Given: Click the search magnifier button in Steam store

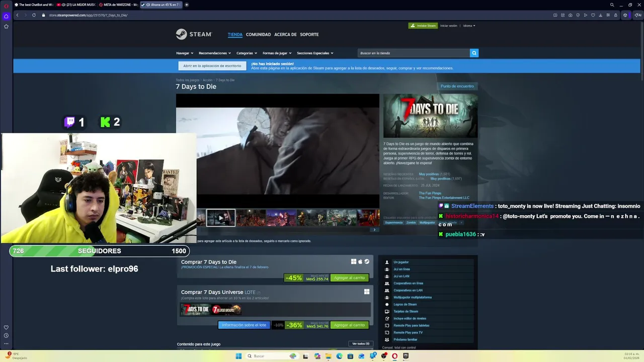Looking at the screenshot, I should pyautogui.click(x=474, y=53).
